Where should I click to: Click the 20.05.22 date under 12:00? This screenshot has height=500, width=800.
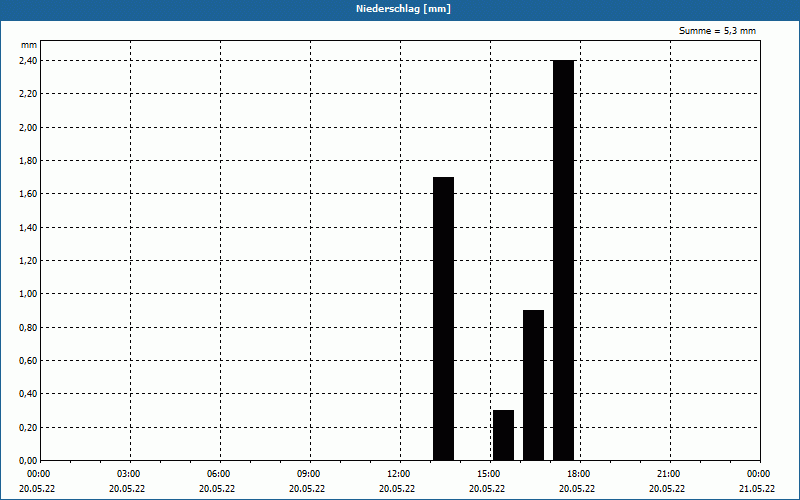[x=397, y=489]
